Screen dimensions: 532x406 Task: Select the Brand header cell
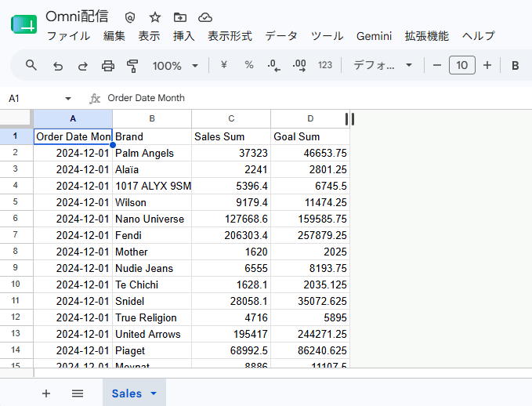(x=152, y=136)
